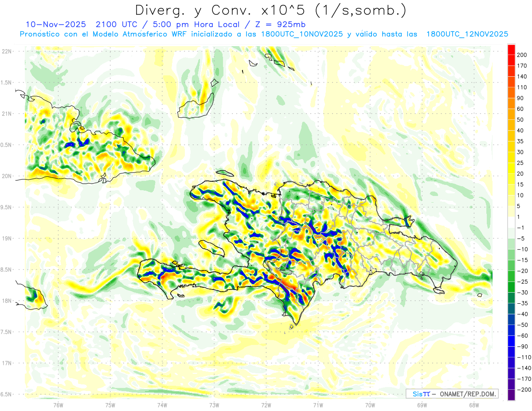The image size is (532, 411).
Task: Click the '75W' longitude label
Action: point(110,405)
